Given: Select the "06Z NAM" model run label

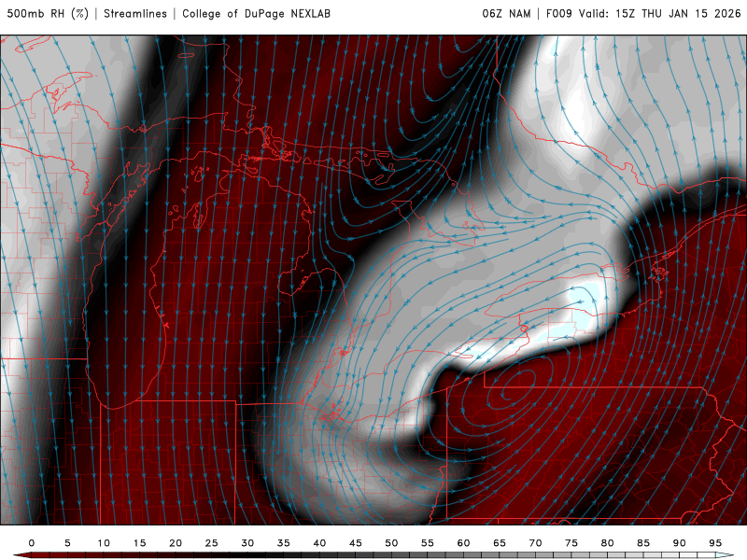Looking at the screenshot, I should (506, 14).
